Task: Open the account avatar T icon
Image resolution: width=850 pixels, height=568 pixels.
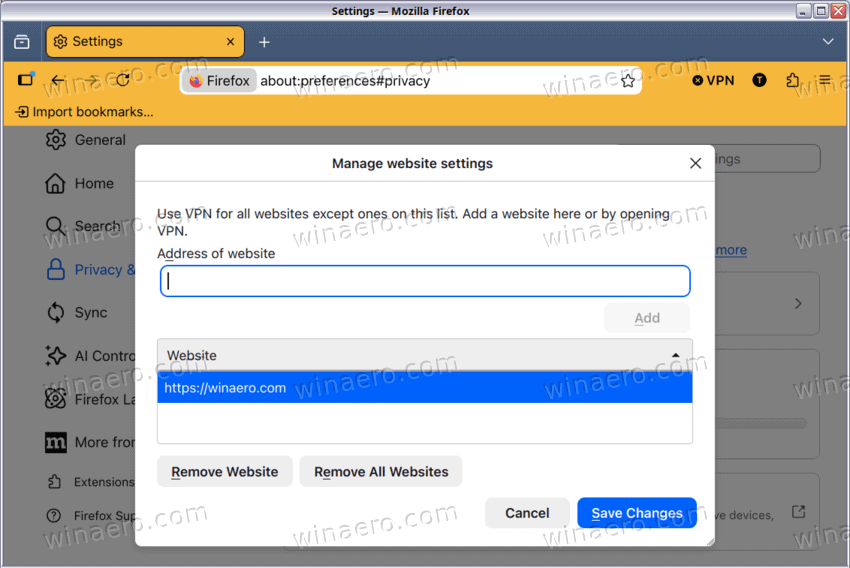Action: click(x=759, y=80)
